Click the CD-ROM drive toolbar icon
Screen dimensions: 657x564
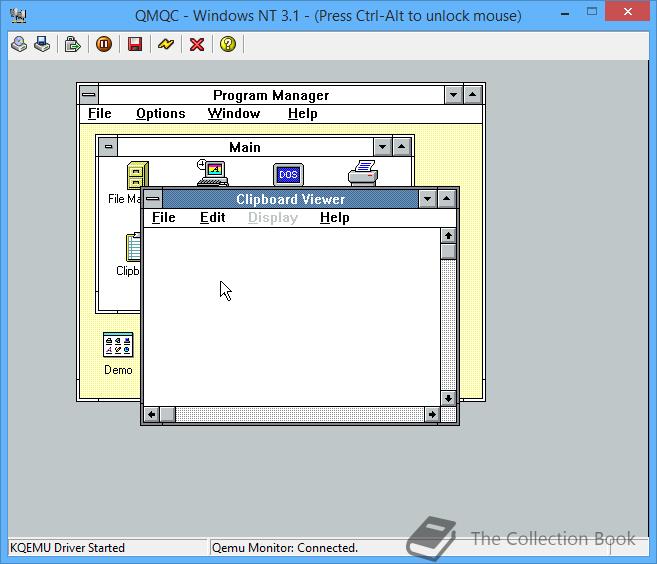pyautogui.click(x=19, y=44)
